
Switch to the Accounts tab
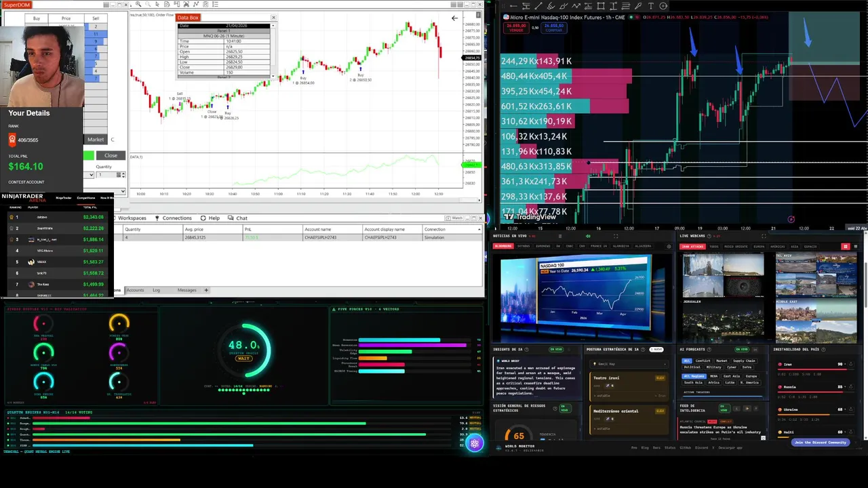pyautogui.click(x=135, y=290)
